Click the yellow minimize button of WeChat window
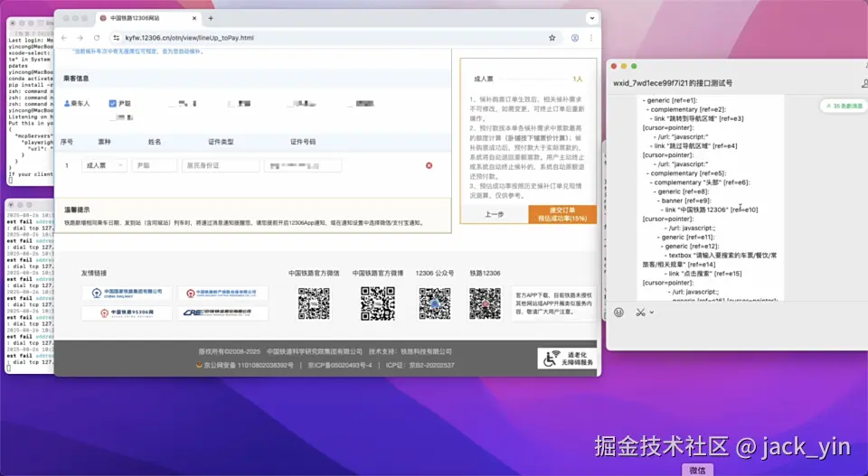868x476 pixels. pos(624,66)
